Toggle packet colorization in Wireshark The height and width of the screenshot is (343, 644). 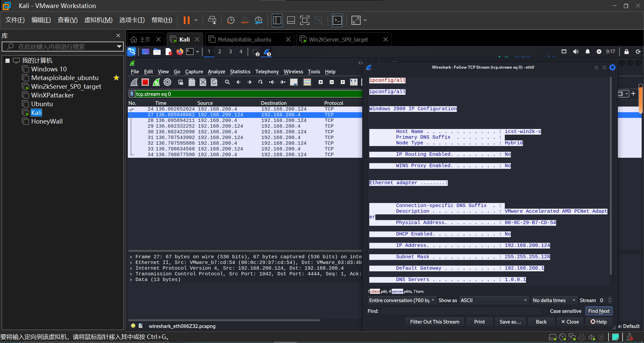click(307, 82)
